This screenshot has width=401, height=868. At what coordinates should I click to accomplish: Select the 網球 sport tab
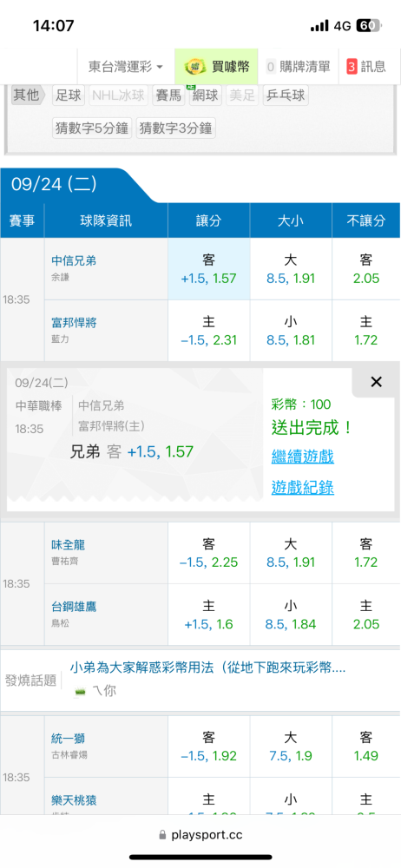[206, 95]
